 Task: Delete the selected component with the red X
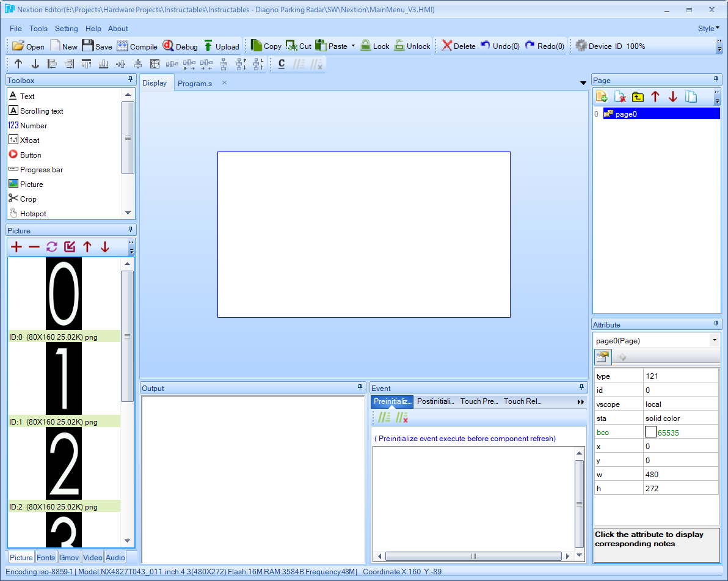pyautogui.click(x=458, y=46)
